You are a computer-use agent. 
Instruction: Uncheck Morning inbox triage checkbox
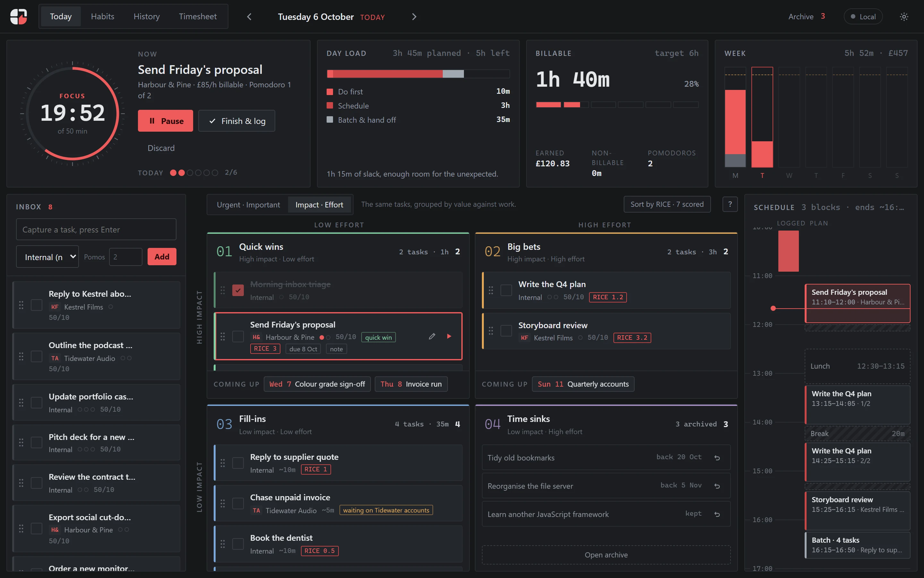pyautogui.click(x=238, y=290)
